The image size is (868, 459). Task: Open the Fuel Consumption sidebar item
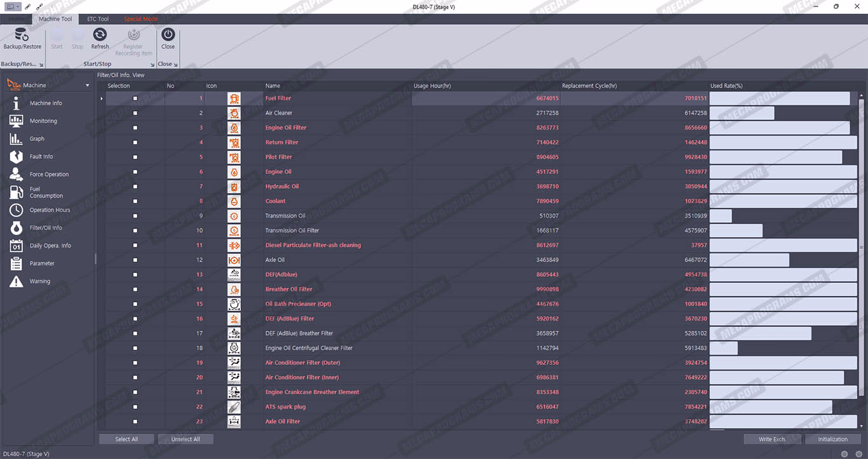coord(46,192)
